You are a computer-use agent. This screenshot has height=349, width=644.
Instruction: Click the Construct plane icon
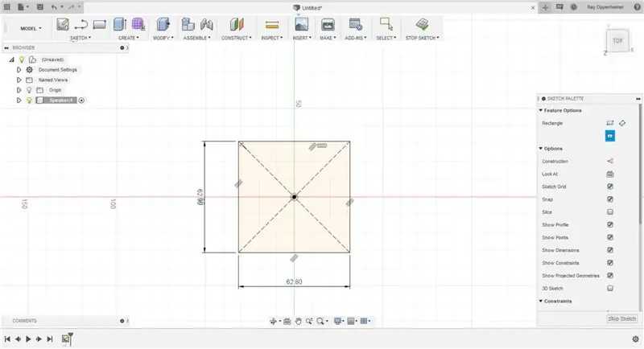(x=237, y=24)
